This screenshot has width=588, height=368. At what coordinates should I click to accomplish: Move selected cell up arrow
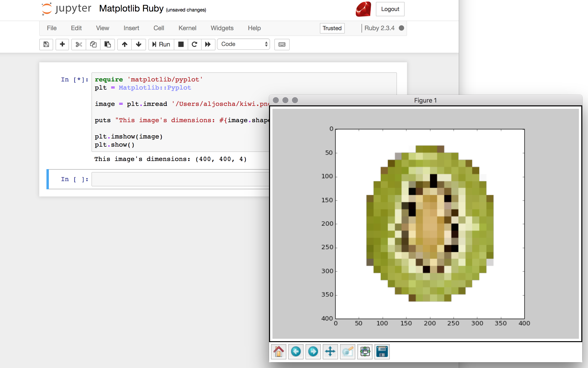pyautogui.click(x=124, y=44)
